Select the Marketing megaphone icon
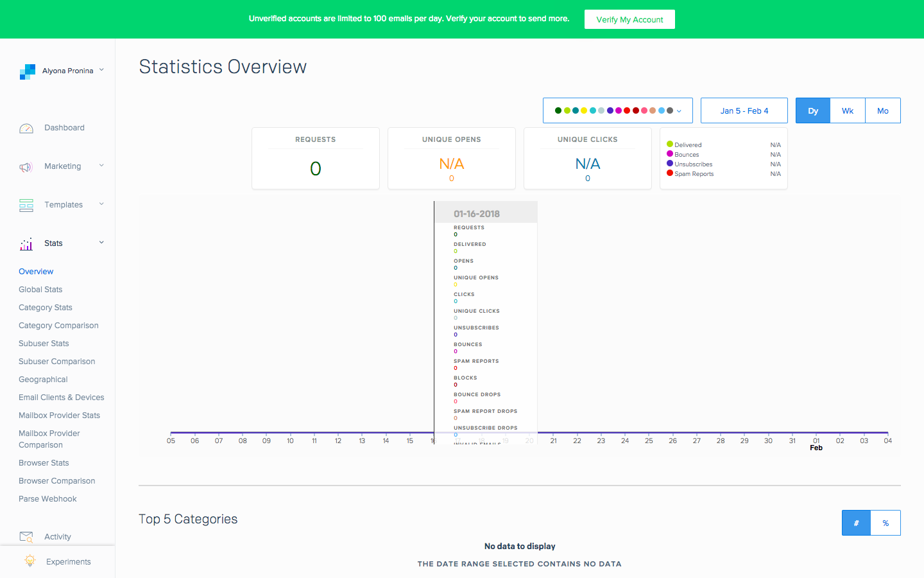Image resolution: width=924 pixels, height=578 pixels. pyautogui.click(x=26, y=166)
